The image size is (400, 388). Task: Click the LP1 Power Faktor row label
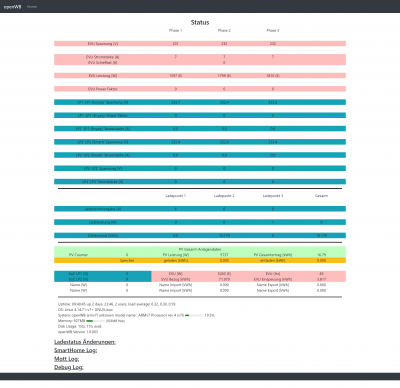click(103, 115)
